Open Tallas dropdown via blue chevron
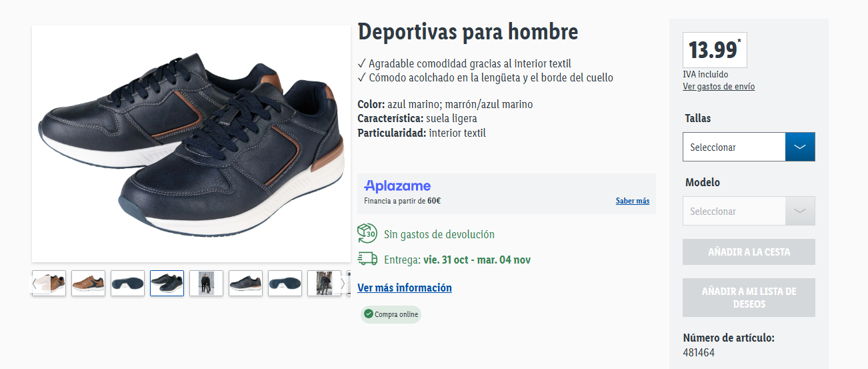868x369 pixels. (800, 147)
